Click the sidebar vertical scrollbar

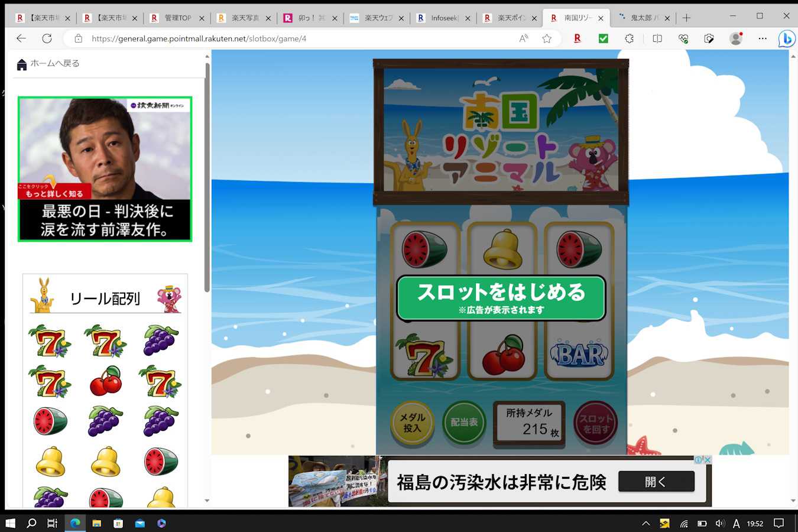pos(207,177)
